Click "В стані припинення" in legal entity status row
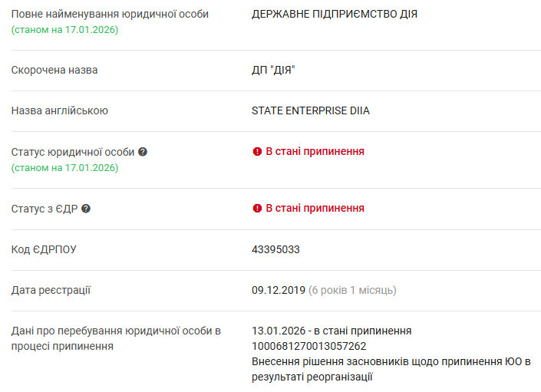Screen dimensions: 541x392 (315, 152)
